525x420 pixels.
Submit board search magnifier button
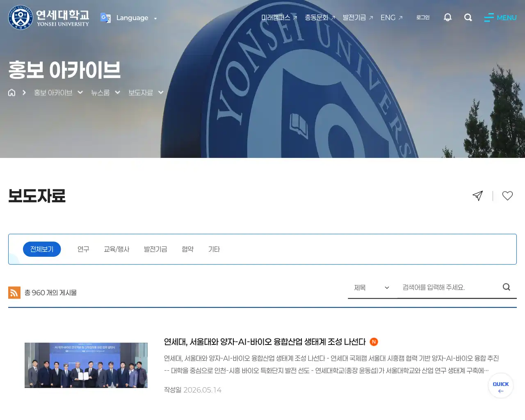507,287
